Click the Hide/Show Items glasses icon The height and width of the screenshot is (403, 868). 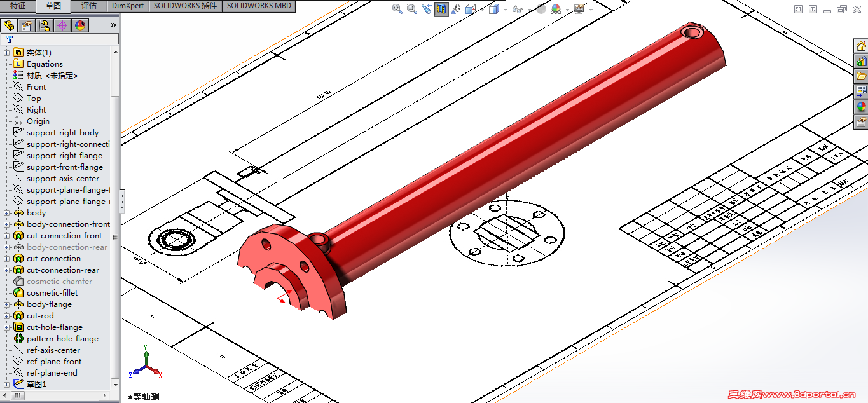(517, 9)
